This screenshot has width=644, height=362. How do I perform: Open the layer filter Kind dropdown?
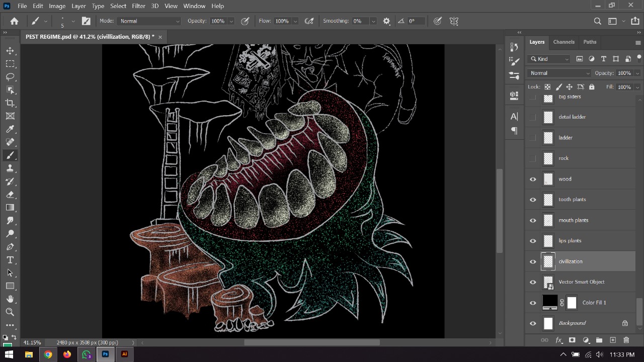tap(549, 59)
